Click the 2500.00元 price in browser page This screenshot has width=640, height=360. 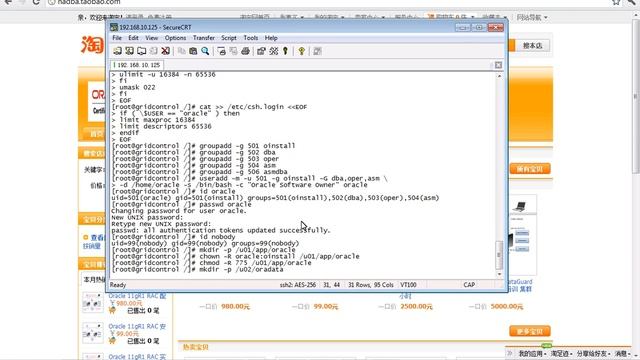coord(416,307)
